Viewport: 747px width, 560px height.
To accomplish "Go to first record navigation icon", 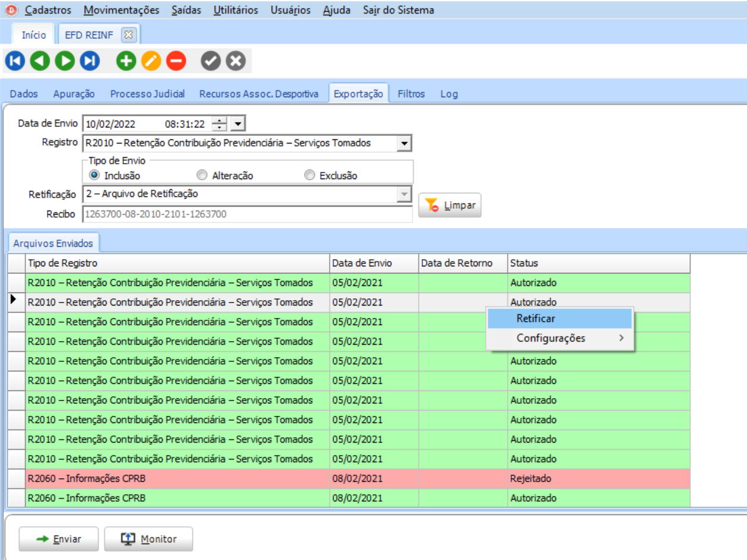I will (15, 61).
